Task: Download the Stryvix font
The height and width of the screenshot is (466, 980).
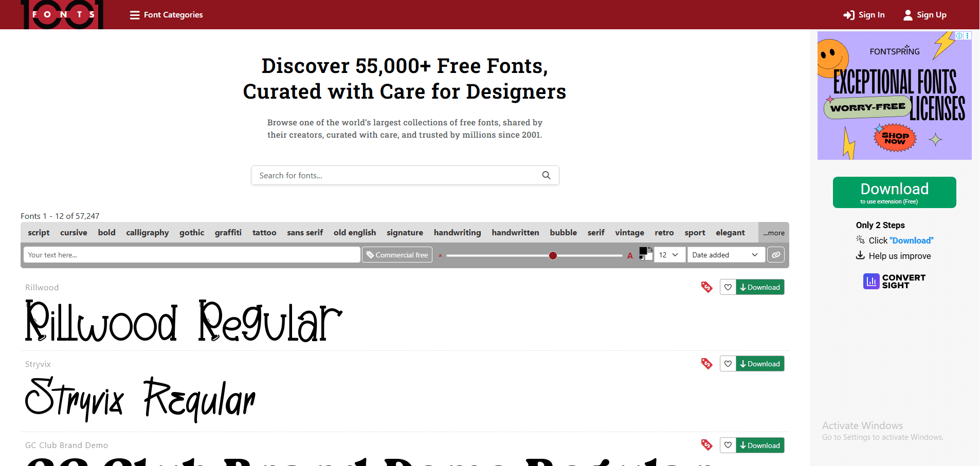Action: 760,364
